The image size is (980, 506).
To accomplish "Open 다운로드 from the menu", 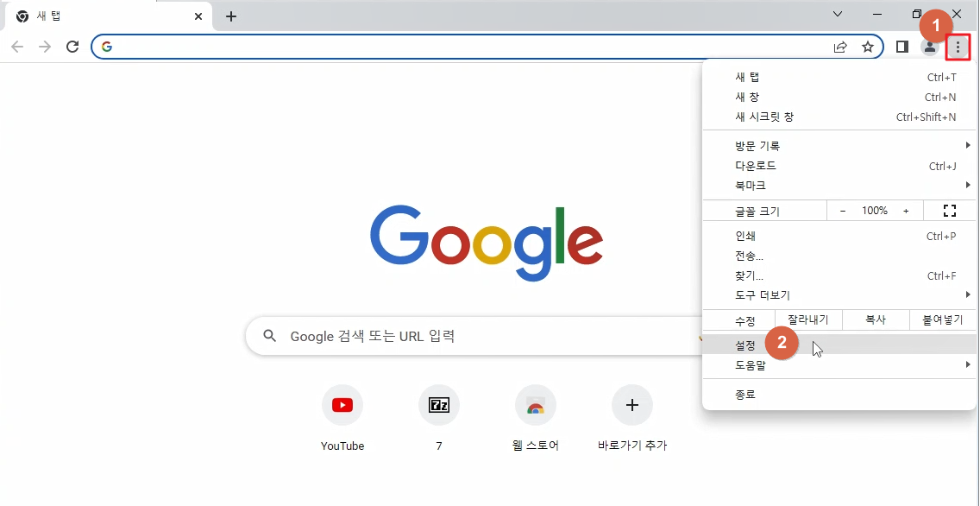I will (x=840, y=166).
